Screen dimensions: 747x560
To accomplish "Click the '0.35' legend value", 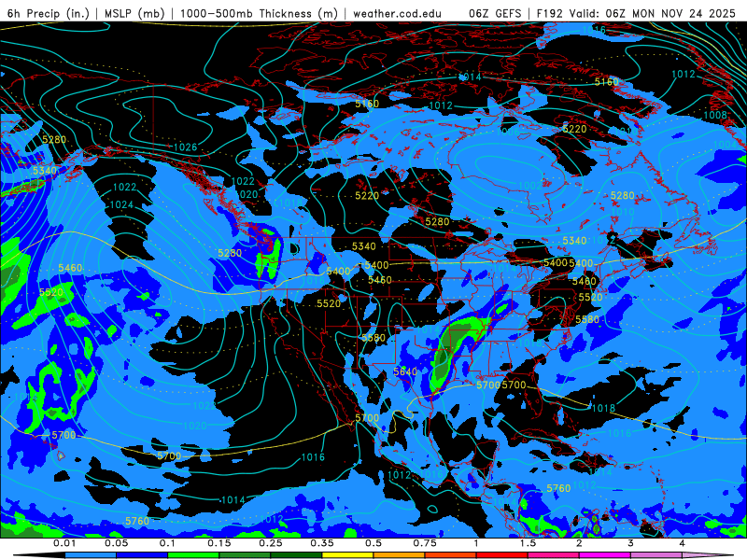I will point(322,543).
